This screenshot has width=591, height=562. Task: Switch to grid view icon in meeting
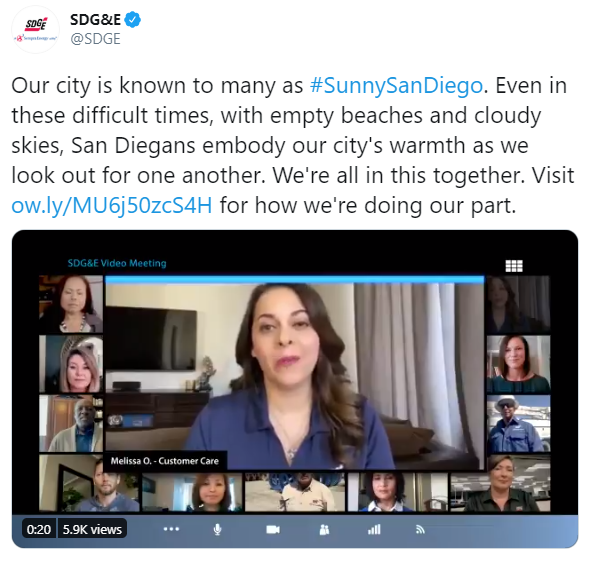pyautogui.click(x=514, y=266)
